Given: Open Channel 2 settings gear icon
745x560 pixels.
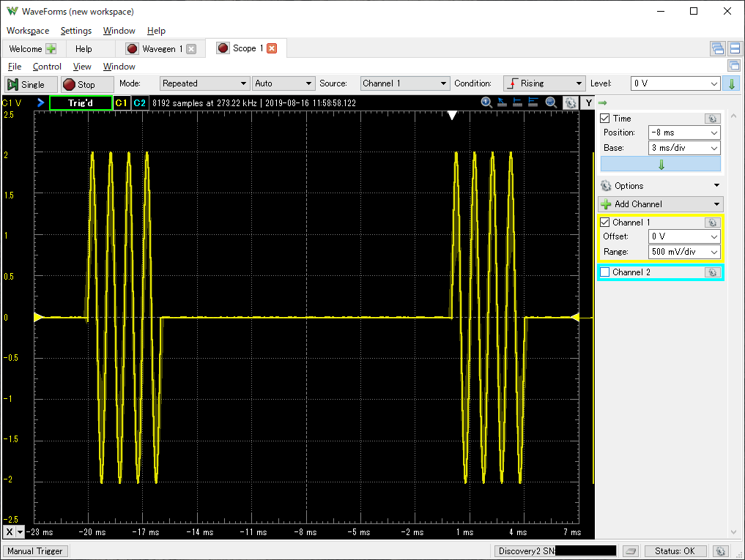Looking at the screenshot, I should (712, 272).
